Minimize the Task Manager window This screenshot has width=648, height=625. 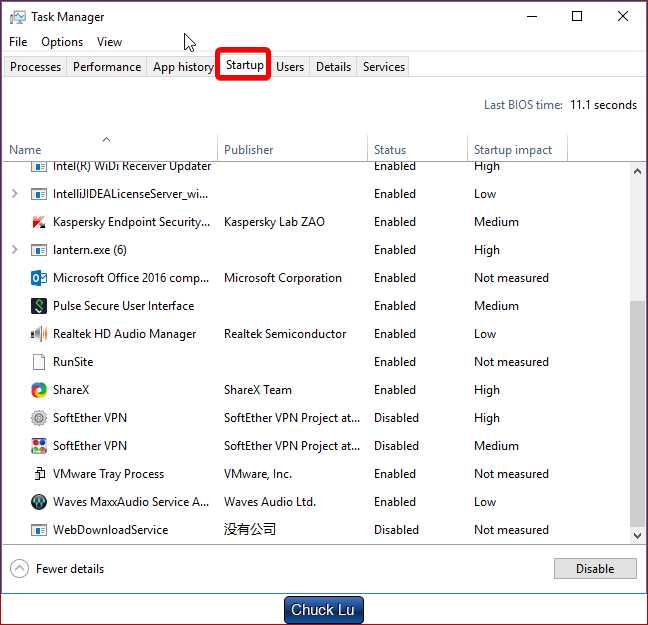(x=532, y=17)
